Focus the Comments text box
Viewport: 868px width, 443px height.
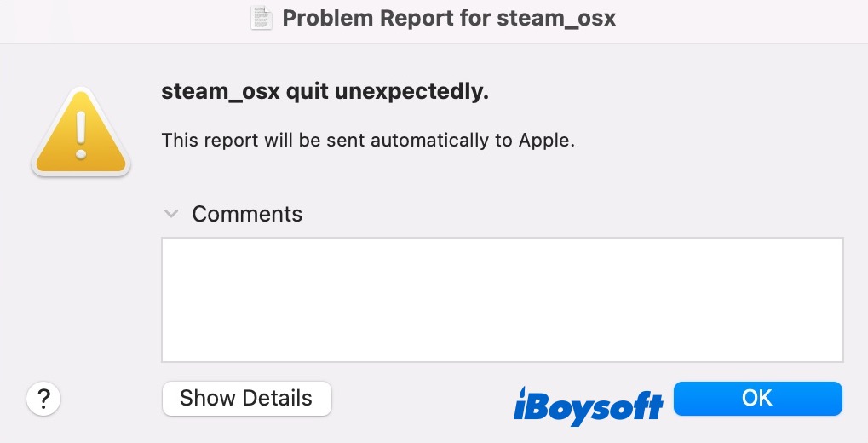(502, 299)
